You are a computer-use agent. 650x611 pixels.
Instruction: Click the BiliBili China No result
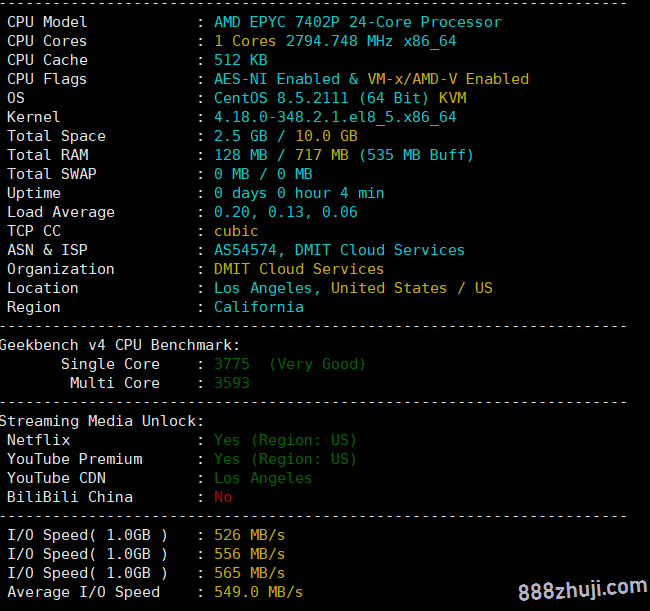pos(223,497)
